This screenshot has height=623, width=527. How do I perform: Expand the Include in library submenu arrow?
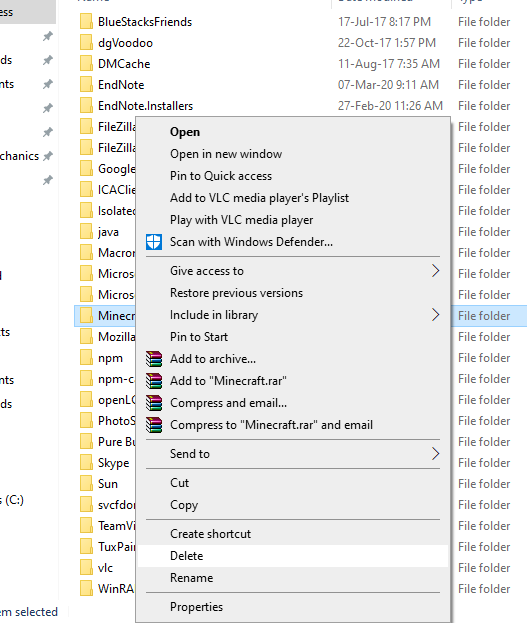click(436, 315)
